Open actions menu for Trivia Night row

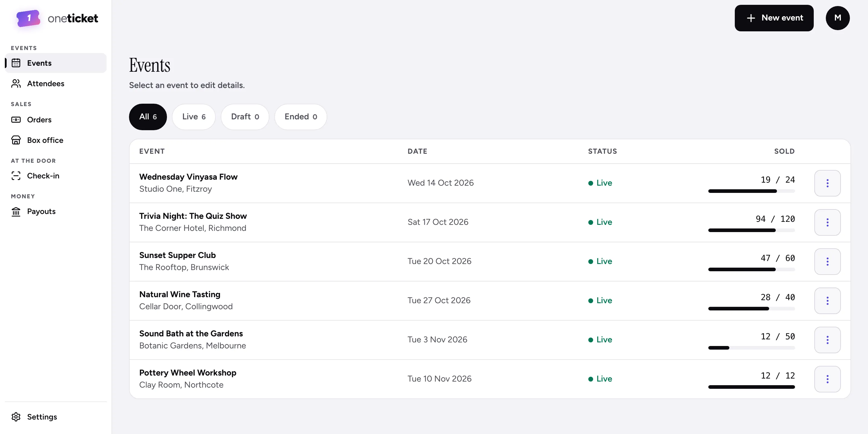827,222
